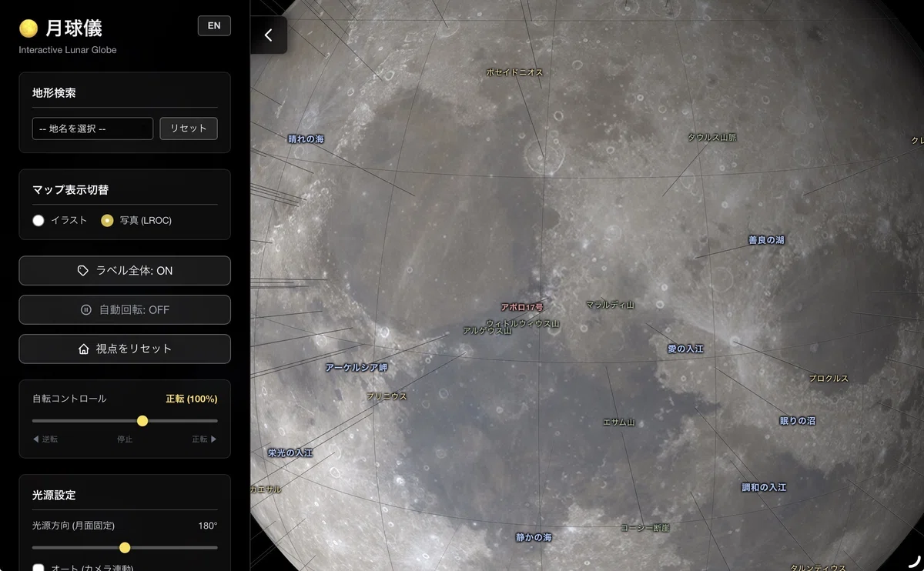Click the タウルス山脈 mountain label
This screenshot has height=571, width=924.
[x=712, y=137]
